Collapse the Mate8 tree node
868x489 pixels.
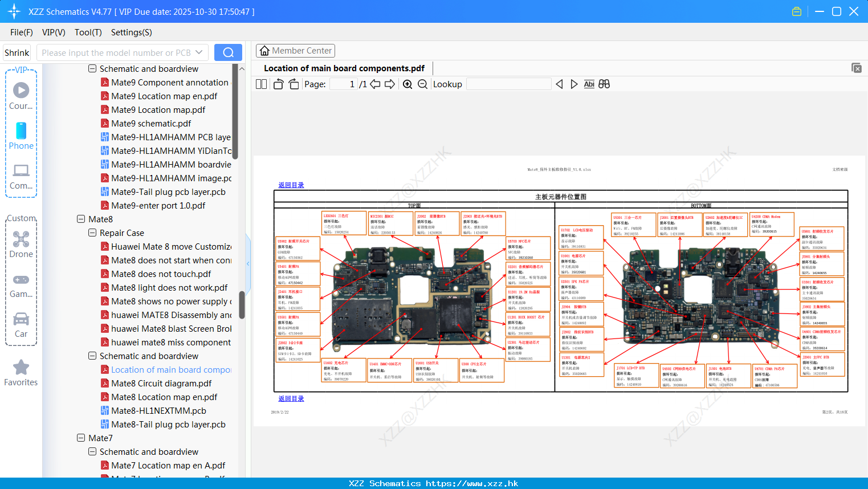tap(81, 219)
